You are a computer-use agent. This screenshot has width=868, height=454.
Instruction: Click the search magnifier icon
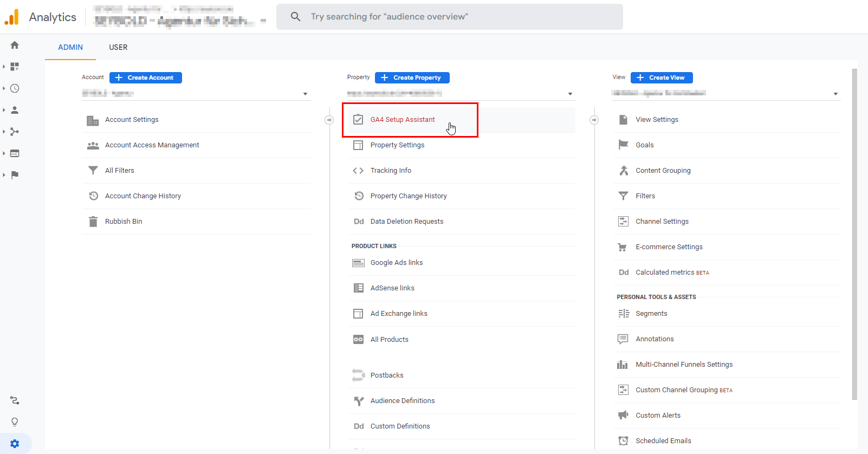[x=295, y=17]
